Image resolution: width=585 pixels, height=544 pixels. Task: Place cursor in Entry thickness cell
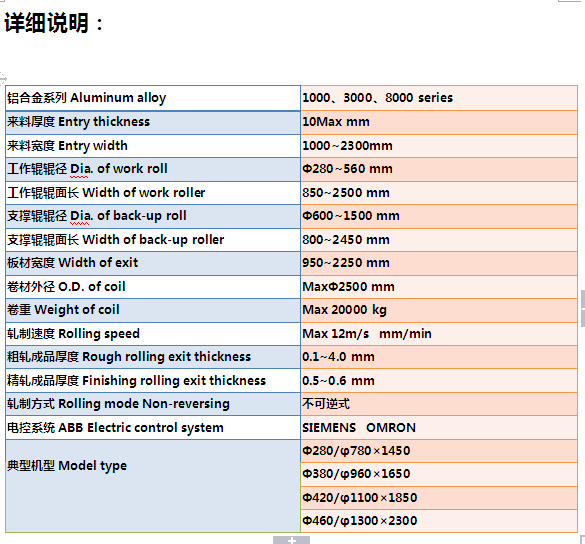[153, 122]
